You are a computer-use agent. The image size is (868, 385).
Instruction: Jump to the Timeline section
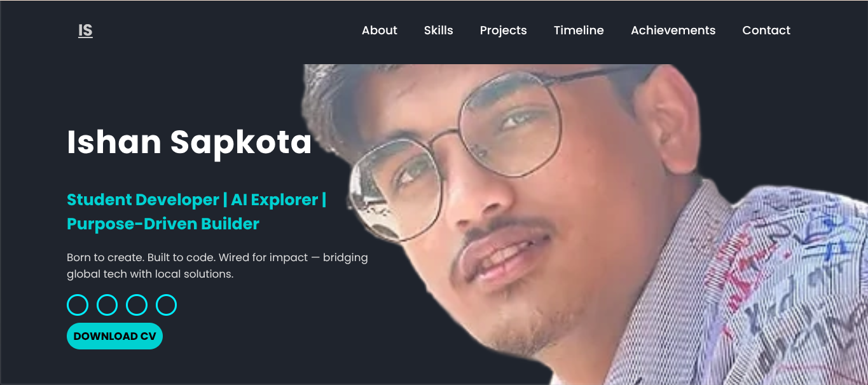tap(579, 30)
